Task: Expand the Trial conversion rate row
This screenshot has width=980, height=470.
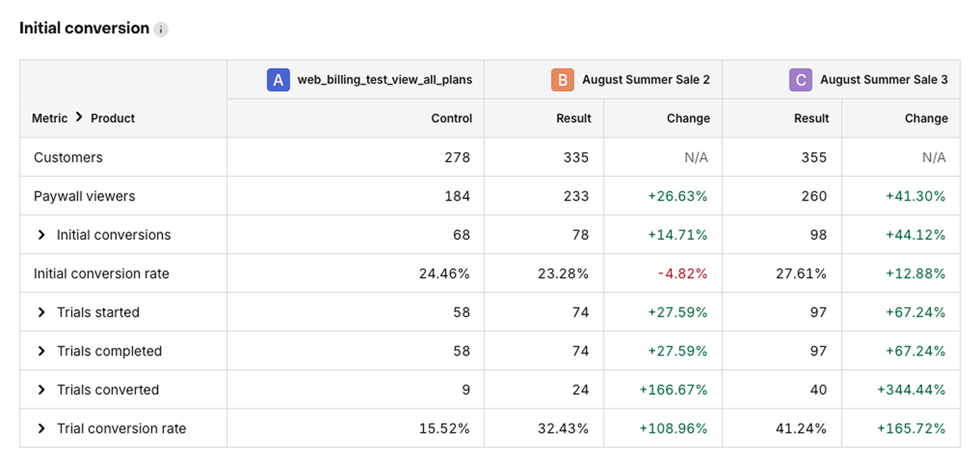Action: click(42, 428)
